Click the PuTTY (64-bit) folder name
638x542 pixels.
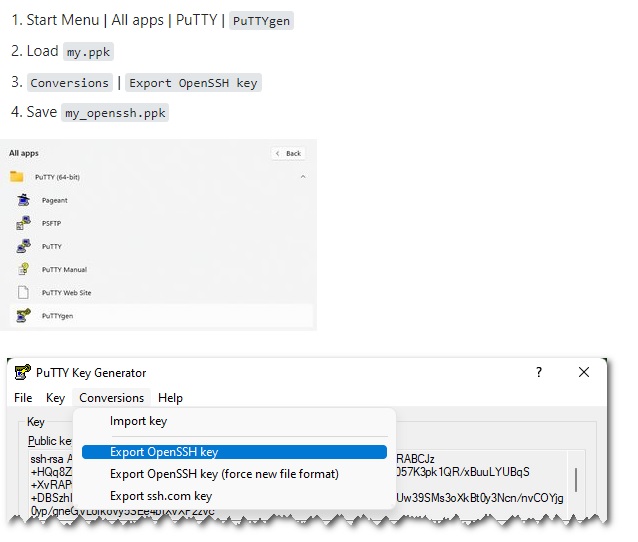[57, 177]
